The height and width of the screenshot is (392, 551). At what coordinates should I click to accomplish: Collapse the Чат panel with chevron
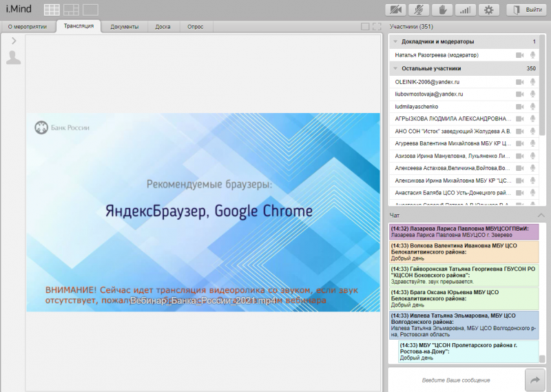point(541,215)
